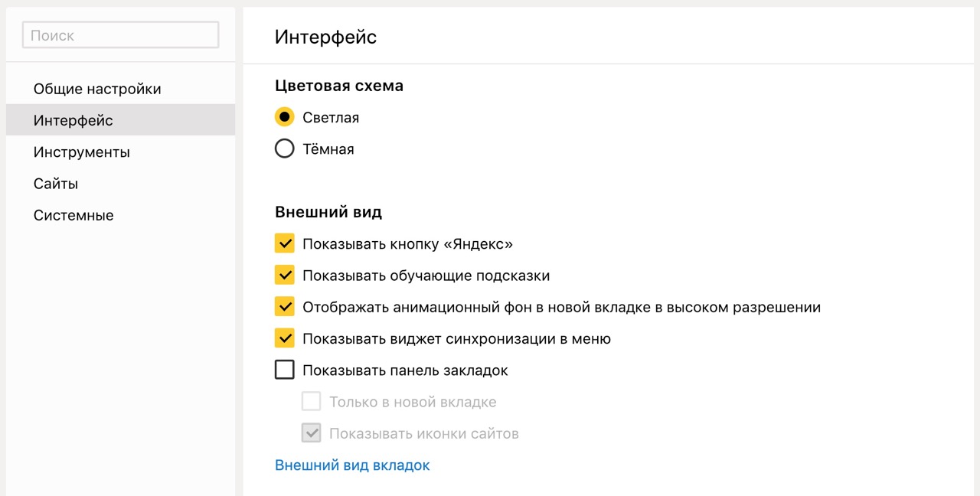
Task: Select the Интерфейс sidebar section
Action: 73,120
